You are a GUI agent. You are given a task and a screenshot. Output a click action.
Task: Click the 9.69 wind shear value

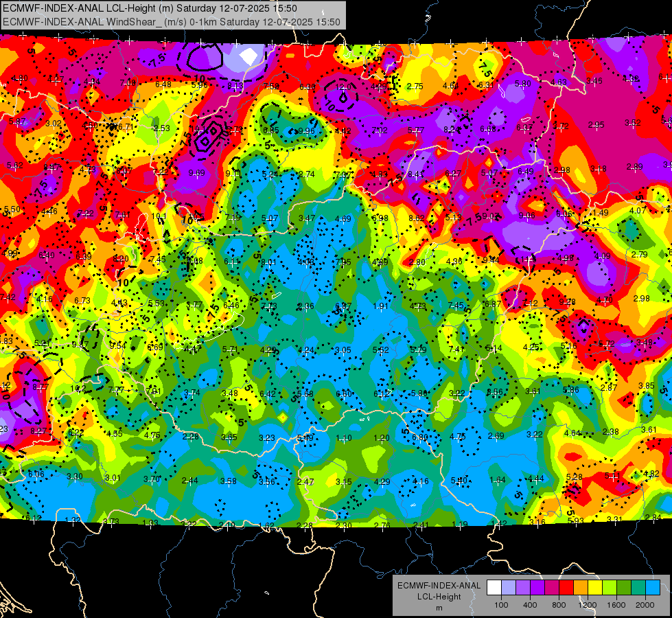pyautogui.click(x=197, y=173)
